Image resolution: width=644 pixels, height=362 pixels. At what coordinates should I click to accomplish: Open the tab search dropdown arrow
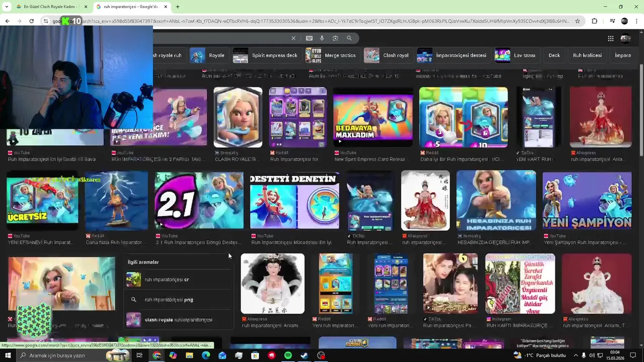click(7, 7)
